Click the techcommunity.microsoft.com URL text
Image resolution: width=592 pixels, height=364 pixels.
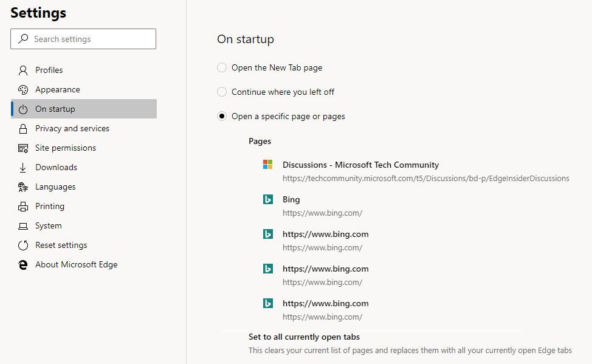(x=426, y=178)
